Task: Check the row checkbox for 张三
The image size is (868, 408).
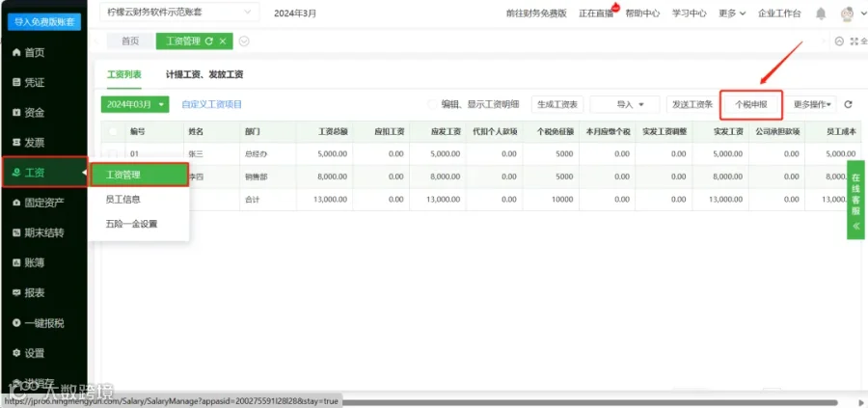Action: pos(113,154)
